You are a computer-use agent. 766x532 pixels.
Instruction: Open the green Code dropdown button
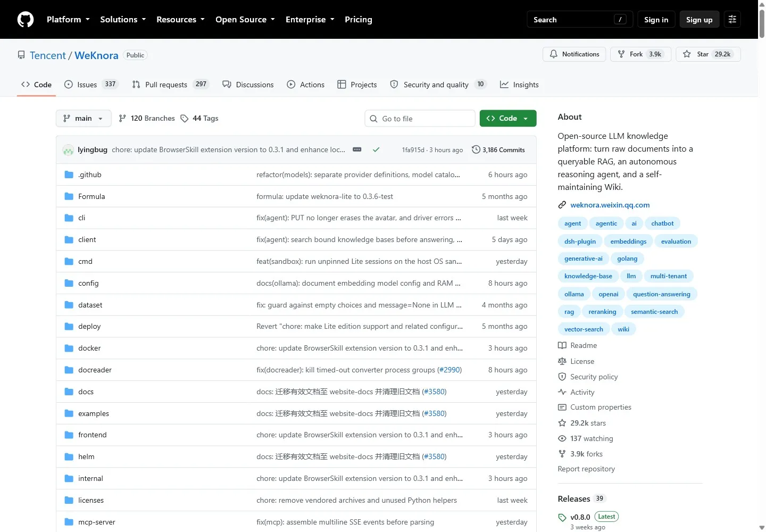point(508,119)
